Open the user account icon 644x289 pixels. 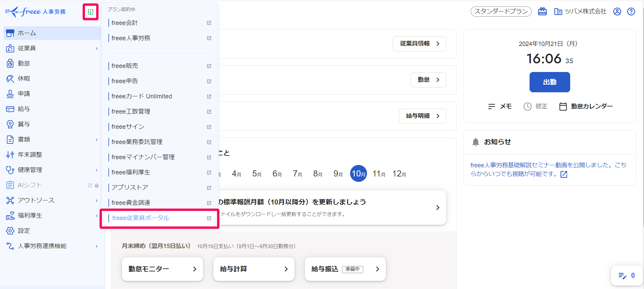617,11
